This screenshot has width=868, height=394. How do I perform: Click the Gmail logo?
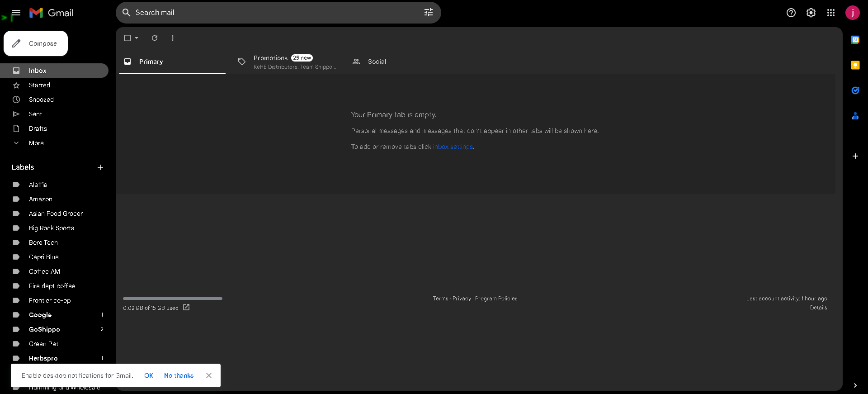coord(52,13)
